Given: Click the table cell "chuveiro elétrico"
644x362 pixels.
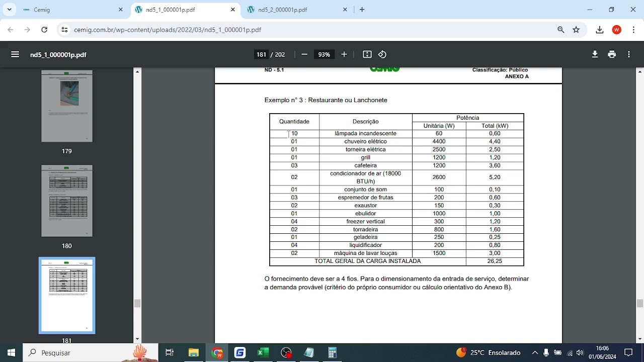Looking at the screenshot, I should 366,141.
